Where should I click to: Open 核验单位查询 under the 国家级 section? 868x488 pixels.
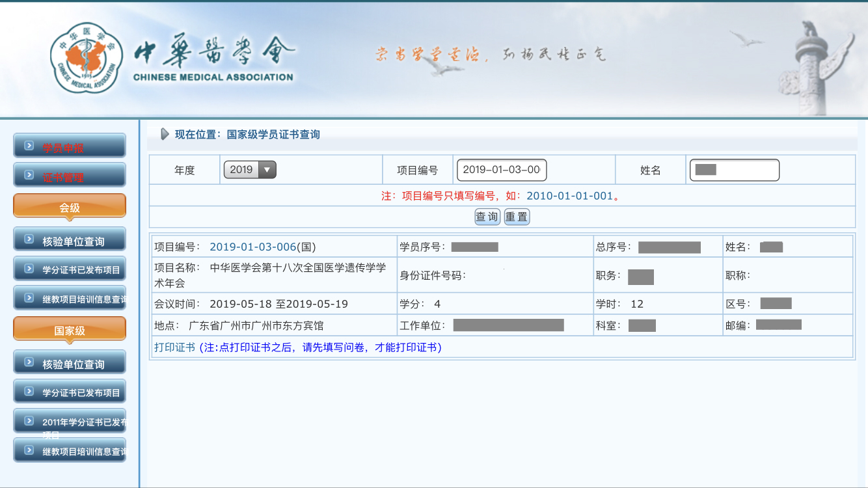coord(74,364)
